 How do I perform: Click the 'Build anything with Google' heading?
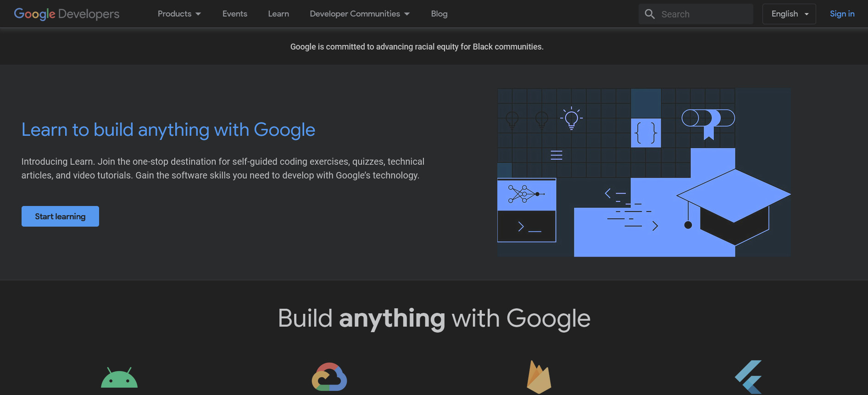pyautogui.click(x=434, y=318)
